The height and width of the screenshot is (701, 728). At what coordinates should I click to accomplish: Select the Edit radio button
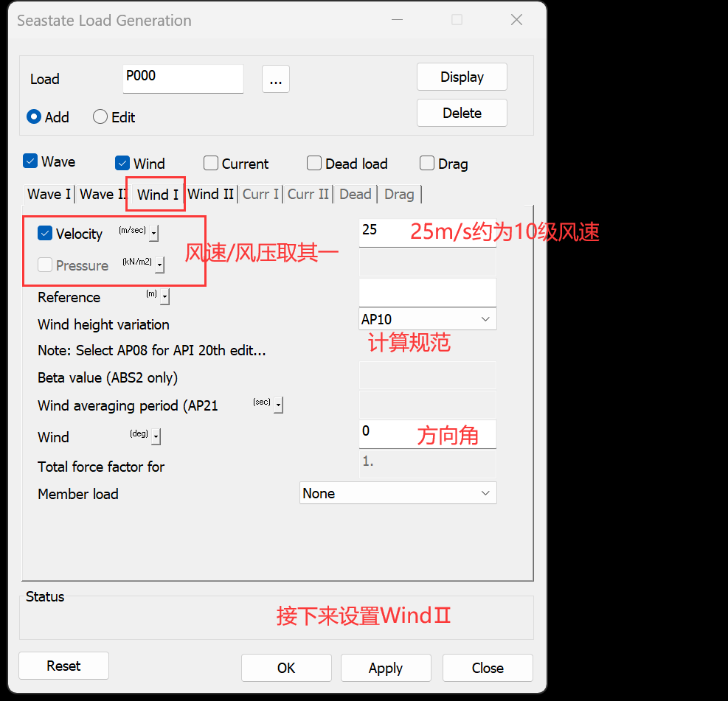[x=101, y=117]
